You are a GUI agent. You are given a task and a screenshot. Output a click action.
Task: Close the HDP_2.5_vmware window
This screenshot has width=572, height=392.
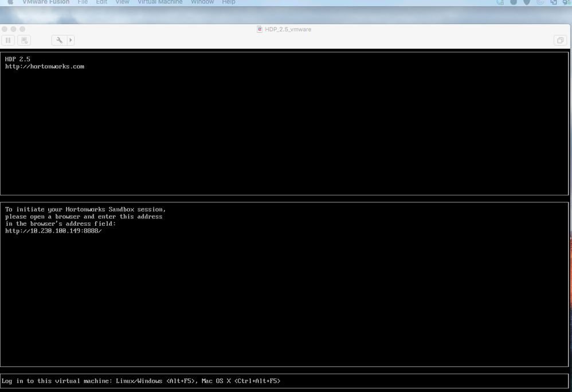tap(5, 29)
